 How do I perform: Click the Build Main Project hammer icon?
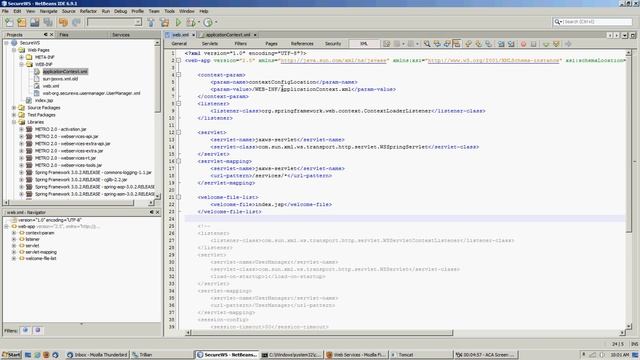coord(151,22)
